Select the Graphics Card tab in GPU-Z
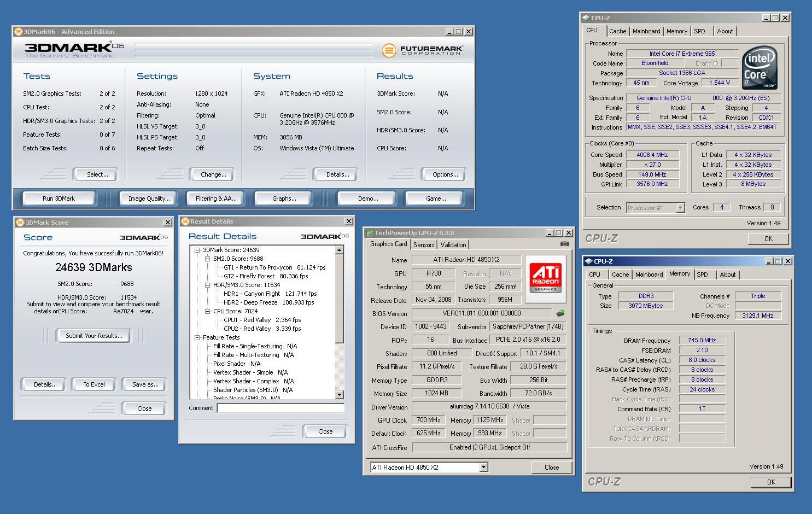The width and height of the screenshot is (812, 514). click(388, 244)
